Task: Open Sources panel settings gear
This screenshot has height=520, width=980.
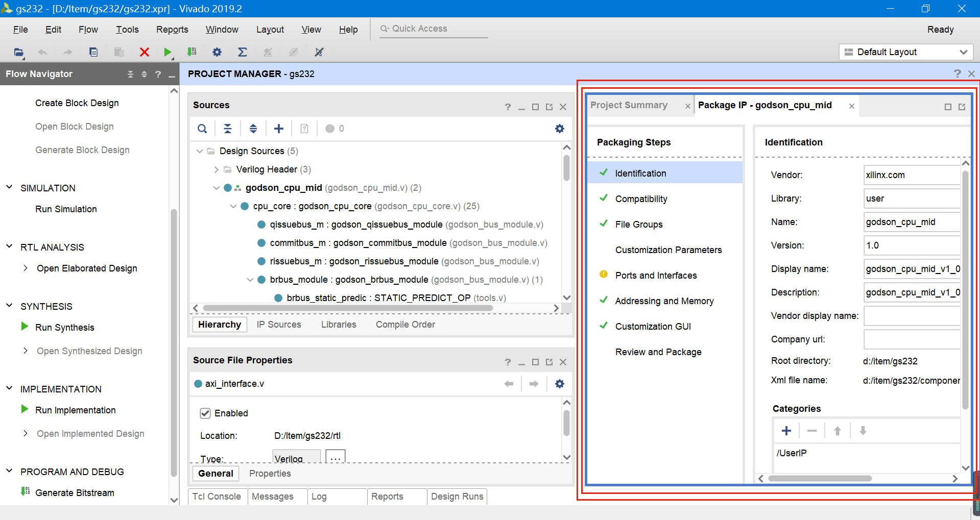Action: coord(560,129)
